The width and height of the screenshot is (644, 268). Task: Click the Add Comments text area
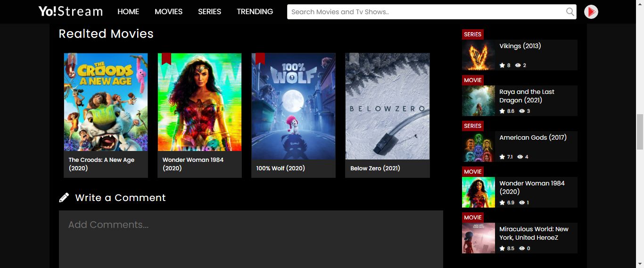tap(251, 239)
